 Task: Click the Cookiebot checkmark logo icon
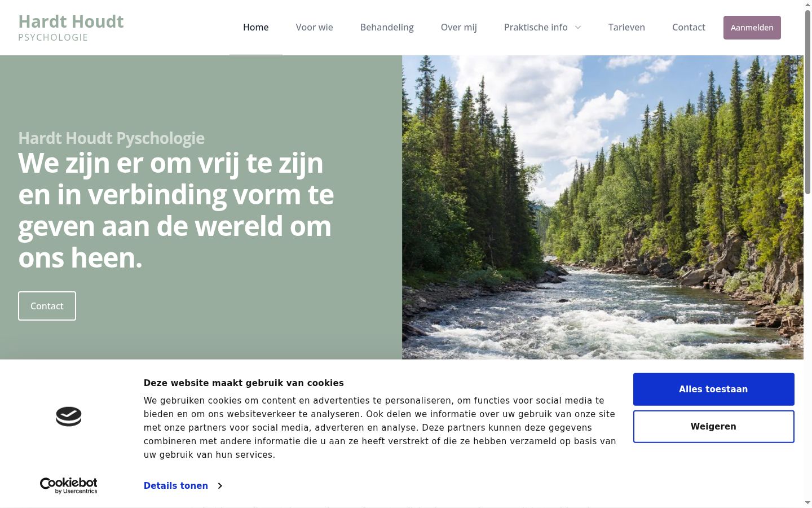pos(69,417)
